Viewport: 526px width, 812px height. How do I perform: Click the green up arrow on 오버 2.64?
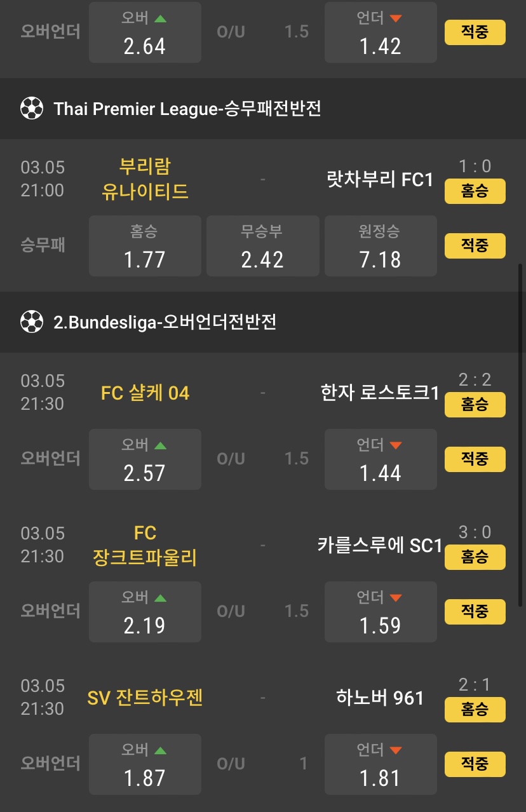161,19
